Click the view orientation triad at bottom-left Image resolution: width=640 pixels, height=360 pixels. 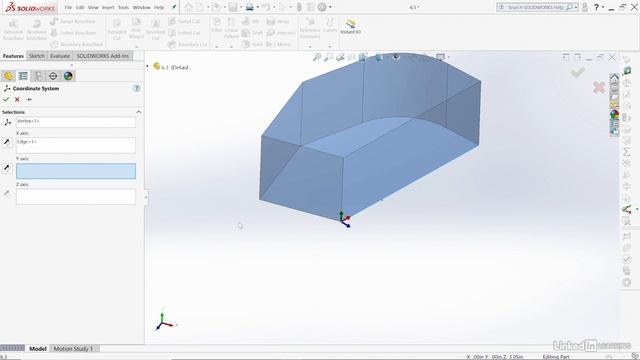[165, 321]
